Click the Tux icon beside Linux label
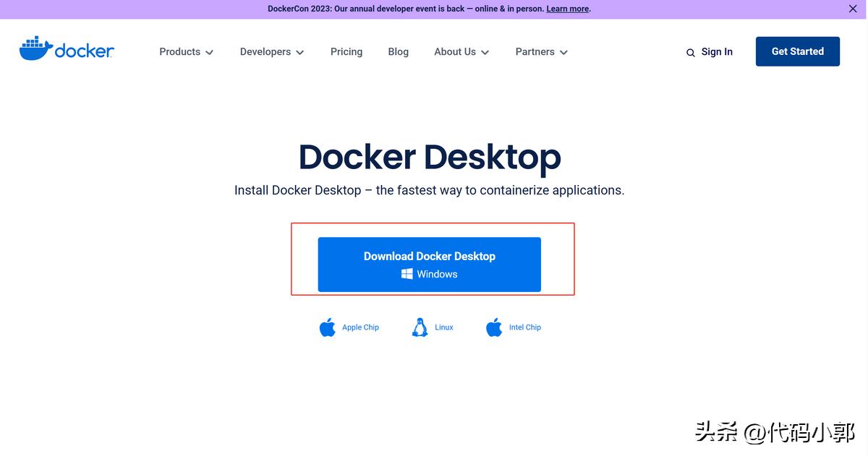 (420, 327)
